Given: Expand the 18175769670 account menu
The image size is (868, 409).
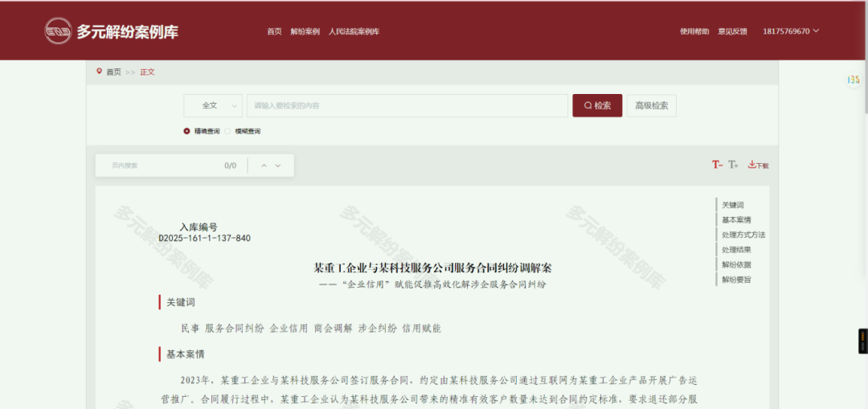Looking at the screenshot, I should click(791, 31).
